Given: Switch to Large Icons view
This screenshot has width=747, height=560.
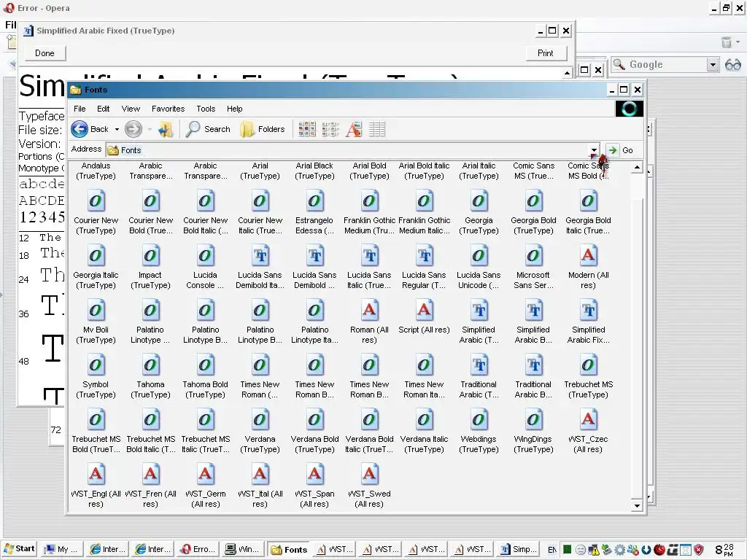Looking at the screenshot, I should [307, 129].
